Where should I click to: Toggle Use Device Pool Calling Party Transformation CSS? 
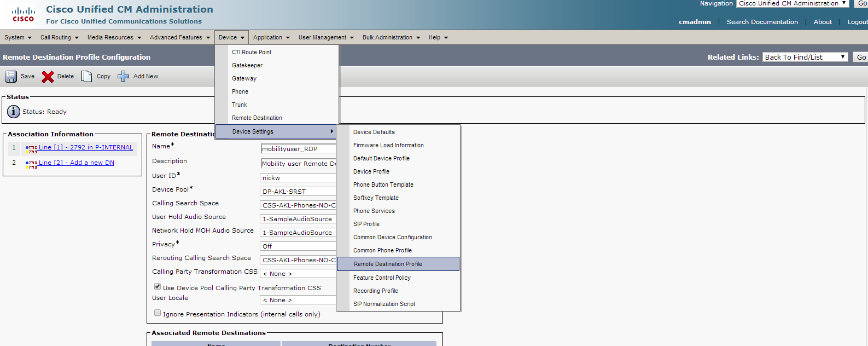pos(158,286)
